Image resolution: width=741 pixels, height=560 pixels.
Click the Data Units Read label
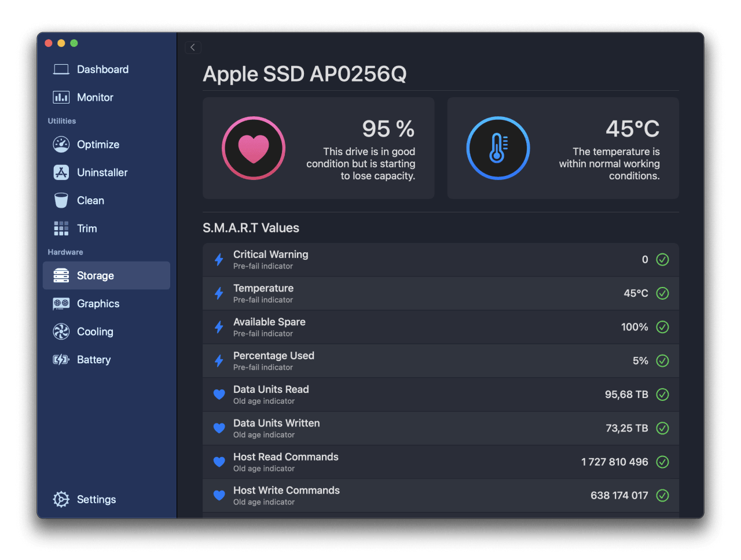(271, 389)
